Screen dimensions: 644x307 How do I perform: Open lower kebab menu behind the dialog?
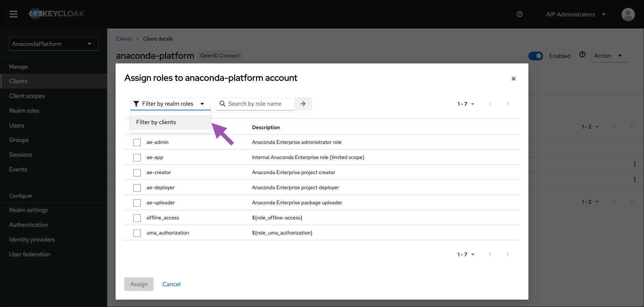coord(635,180)
